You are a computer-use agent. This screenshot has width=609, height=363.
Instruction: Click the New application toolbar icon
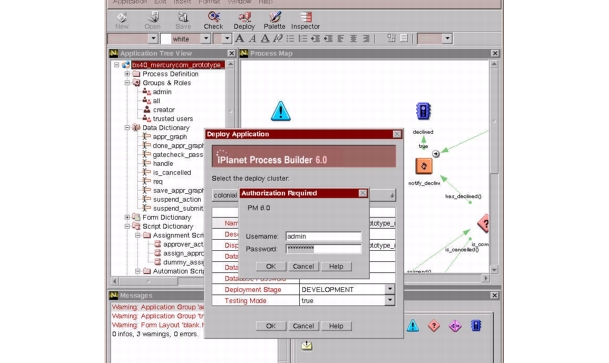tap(122, 21)
